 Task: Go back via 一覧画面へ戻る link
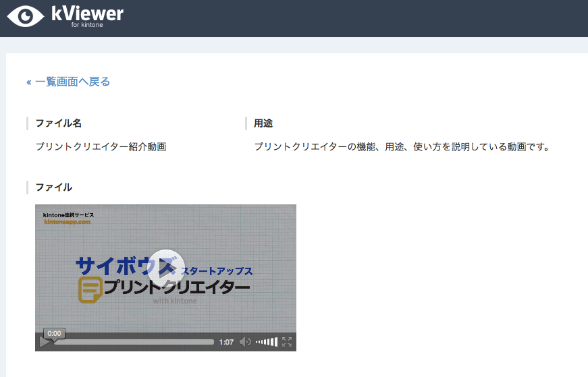click(68, 82)
